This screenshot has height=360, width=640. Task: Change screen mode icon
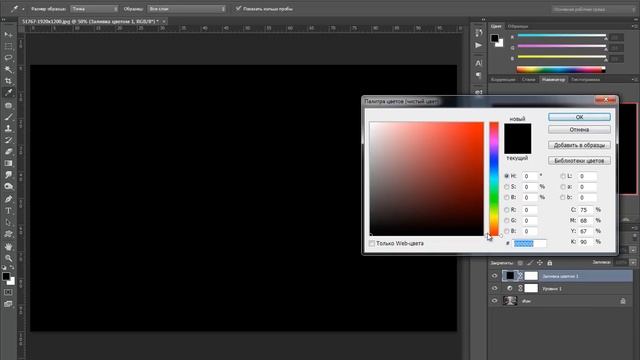tap(8, 304)
